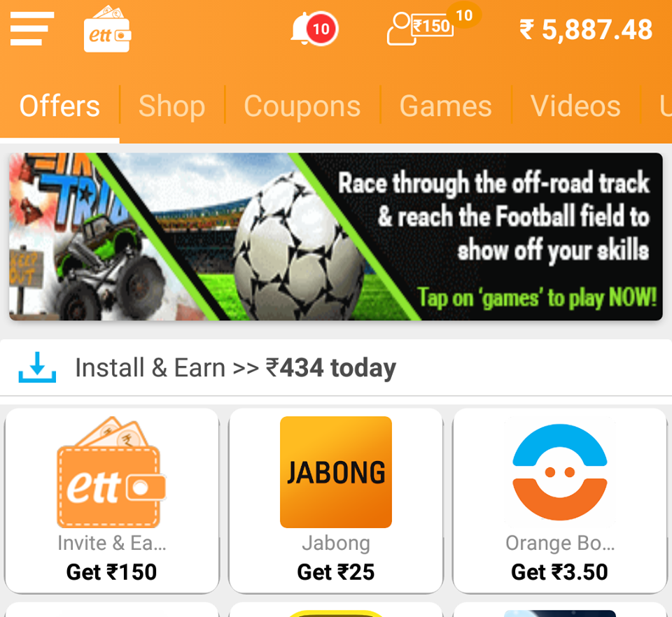Screen dimensions: 672x617
Task: Open the Coupons tab
Action: (x=302, y=106)
